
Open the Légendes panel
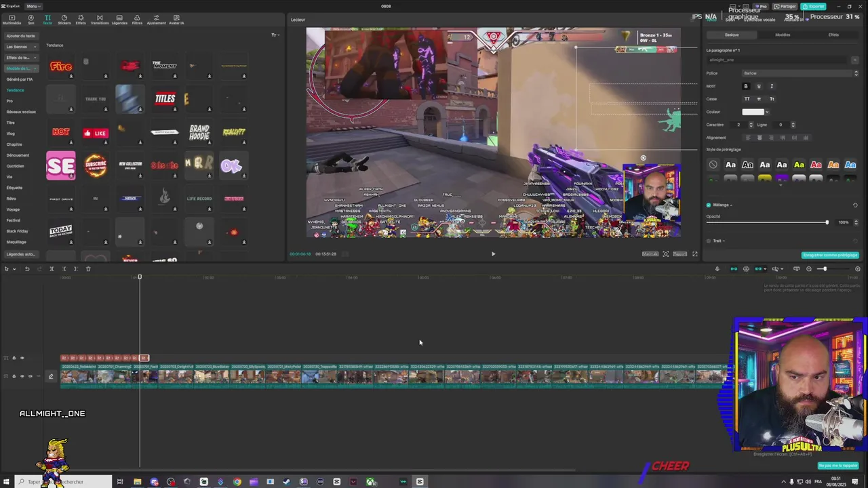(119, 20)
